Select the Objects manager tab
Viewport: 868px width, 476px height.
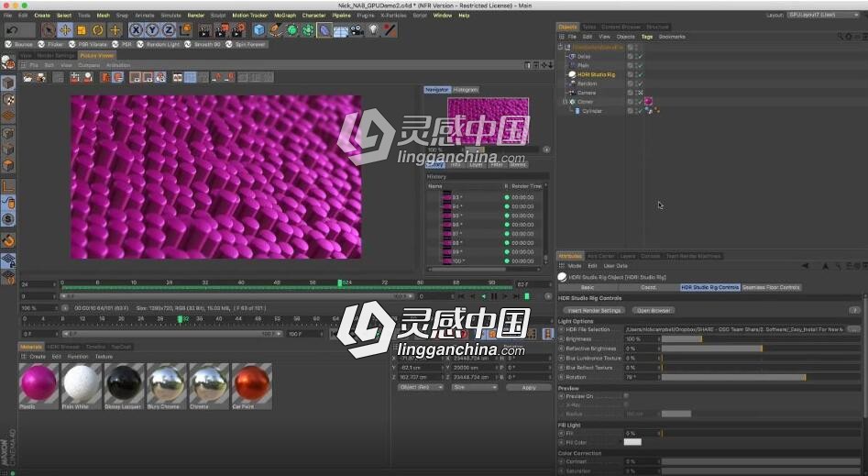567,27
